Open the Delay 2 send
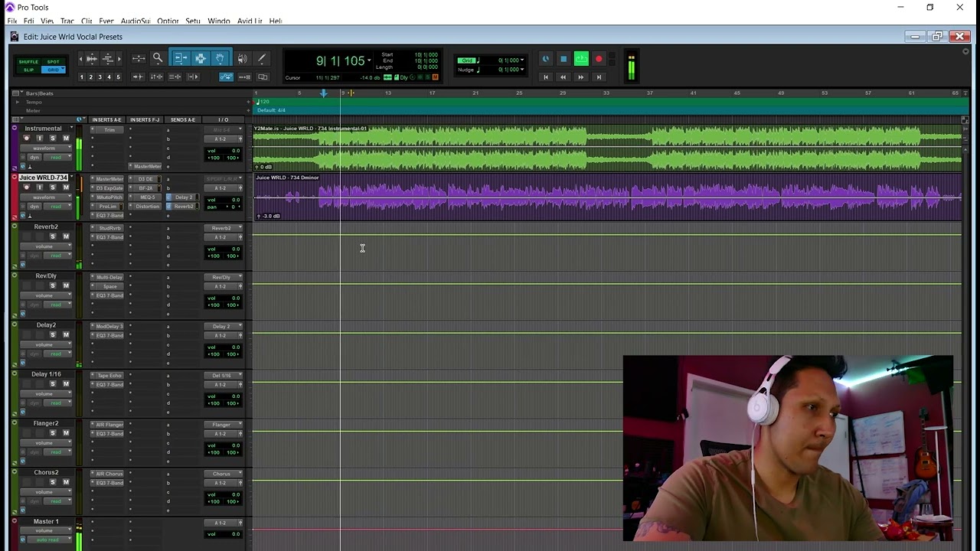This screenshot has width=980, height=551. point(182,197)
